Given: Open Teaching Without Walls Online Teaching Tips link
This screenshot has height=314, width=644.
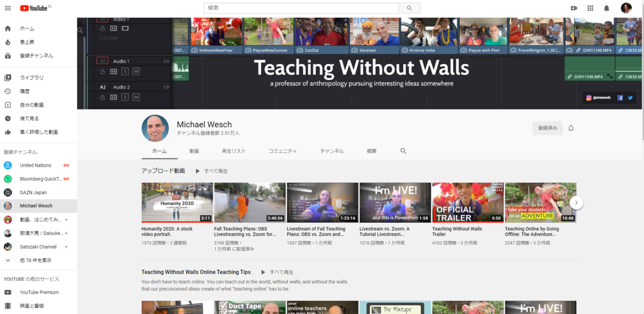Looking at the screenshot, I should point(196,272).
